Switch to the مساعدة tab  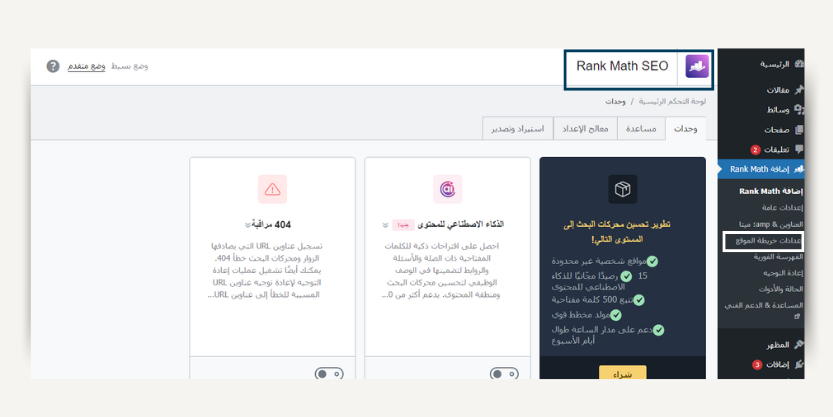[641, 129]
